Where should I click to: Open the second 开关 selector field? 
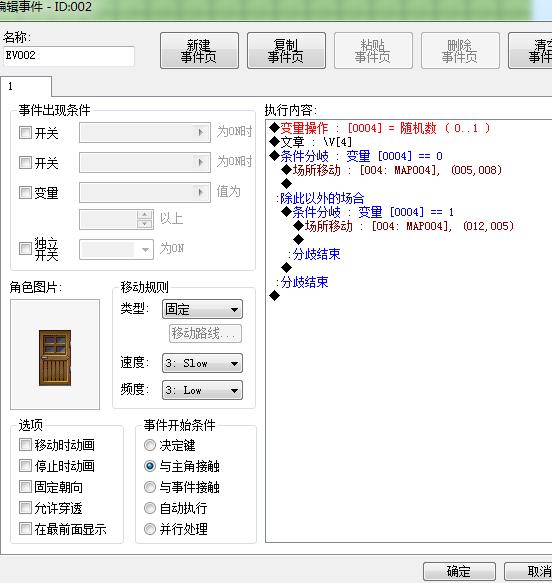click(x=145, y=162)
